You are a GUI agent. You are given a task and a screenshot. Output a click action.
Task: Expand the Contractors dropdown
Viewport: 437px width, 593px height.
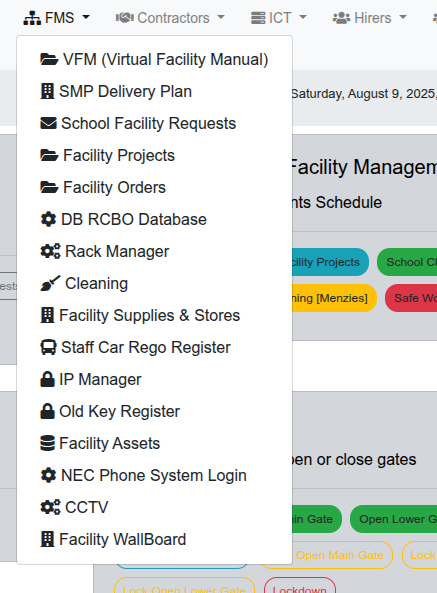pyautogui.click(x=170, y=18)
